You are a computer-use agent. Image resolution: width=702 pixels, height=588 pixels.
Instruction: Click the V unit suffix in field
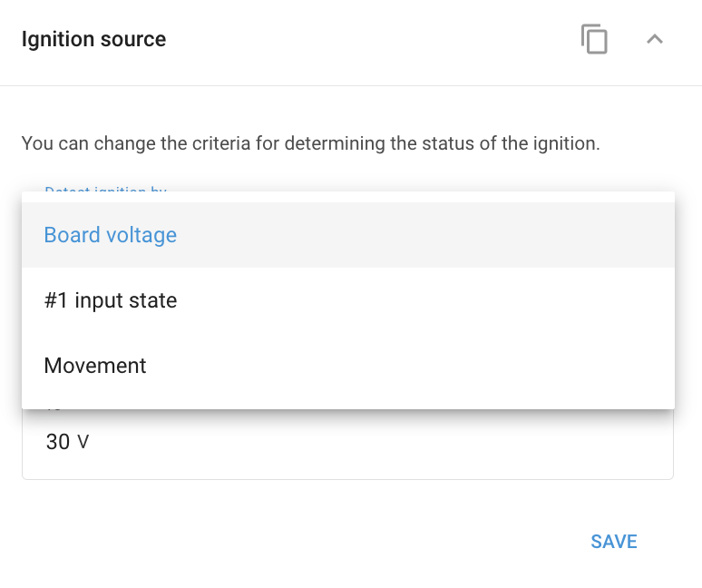pos(83,443)
